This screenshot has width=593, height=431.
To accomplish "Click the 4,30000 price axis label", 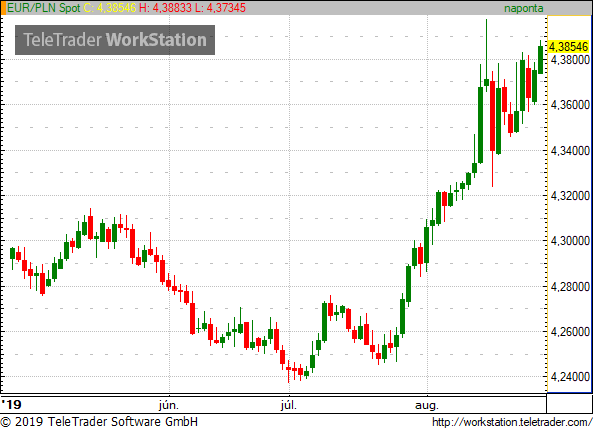I will [570, 240].
